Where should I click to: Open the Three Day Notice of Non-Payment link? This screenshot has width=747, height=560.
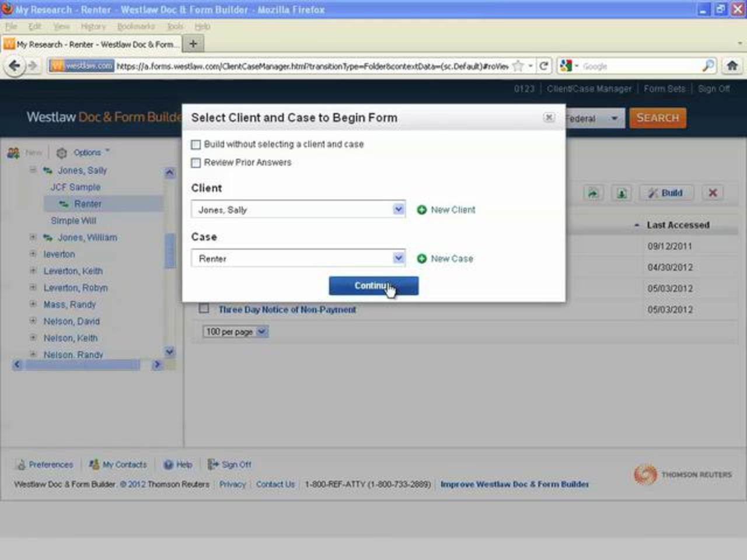tap(287, 310)
